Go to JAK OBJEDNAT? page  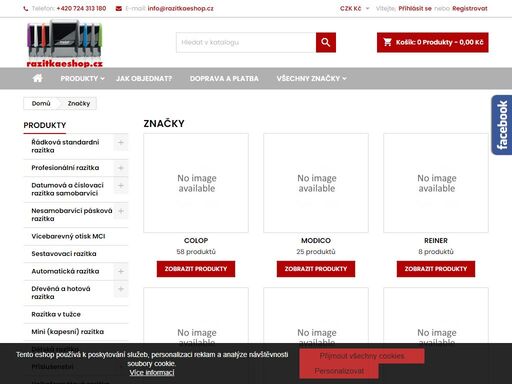[144, 79]
